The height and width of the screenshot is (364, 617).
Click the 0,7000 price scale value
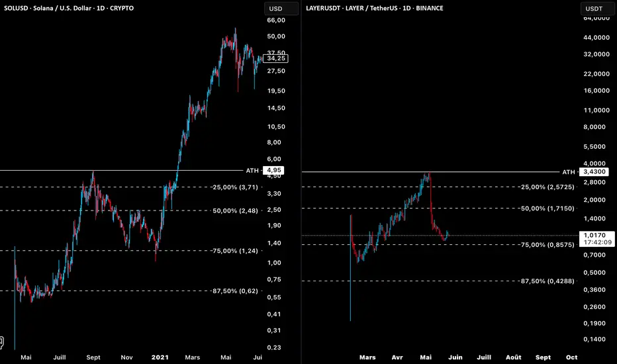coord(594,255)
